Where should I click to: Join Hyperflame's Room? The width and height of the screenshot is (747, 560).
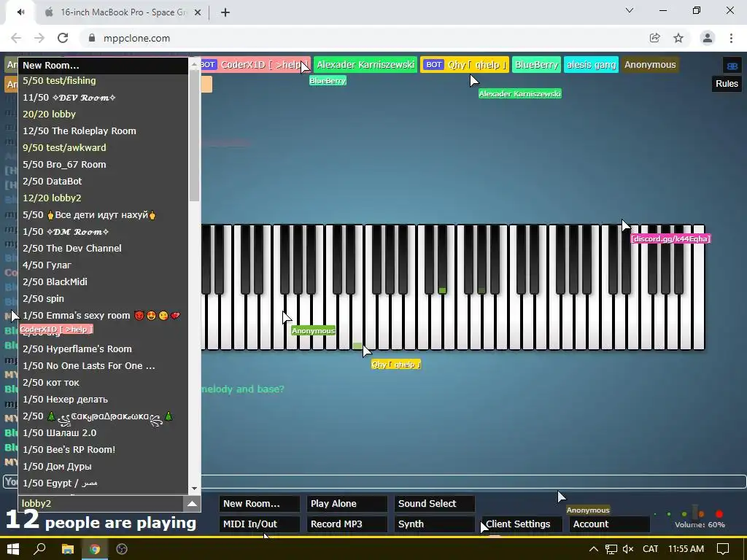[103, 349]
